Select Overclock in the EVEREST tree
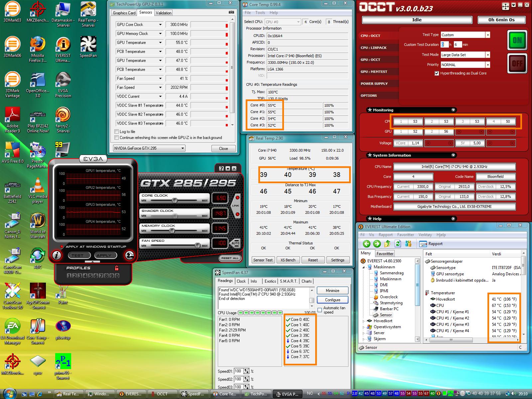Screen dimensions: 532x399 [389, 297]
